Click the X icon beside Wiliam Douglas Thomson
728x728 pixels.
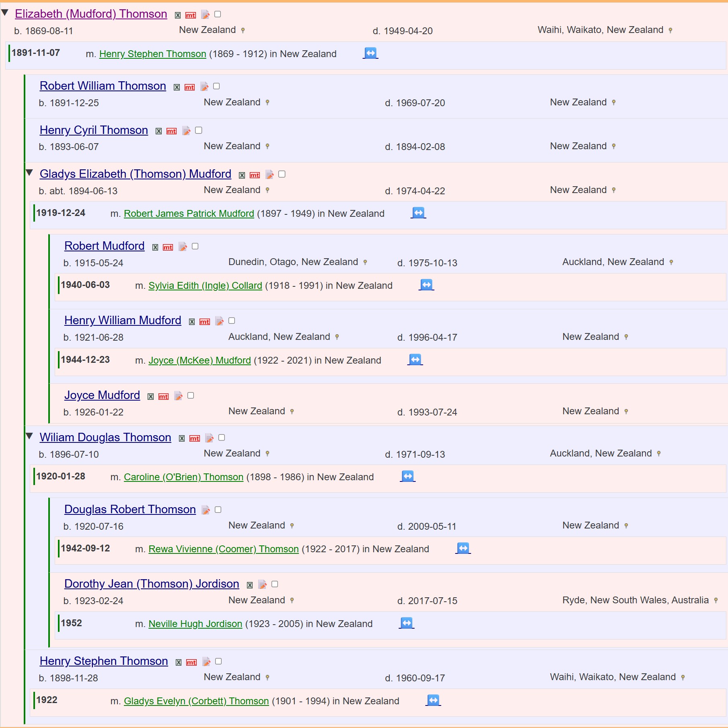pos(182,438)
